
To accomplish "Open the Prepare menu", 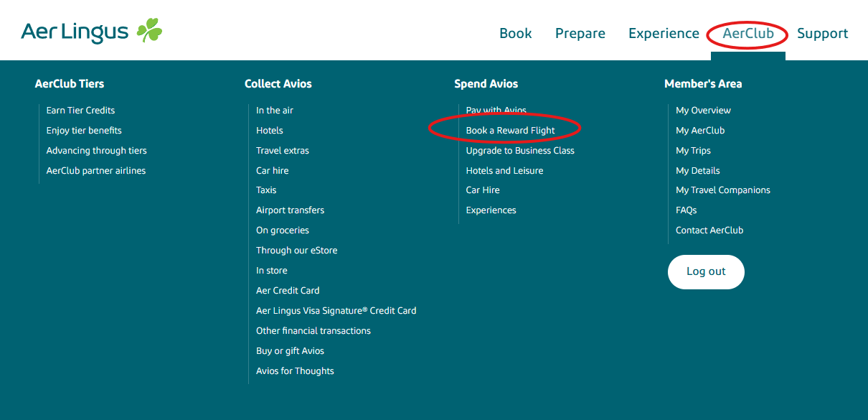I will (580, 33).
